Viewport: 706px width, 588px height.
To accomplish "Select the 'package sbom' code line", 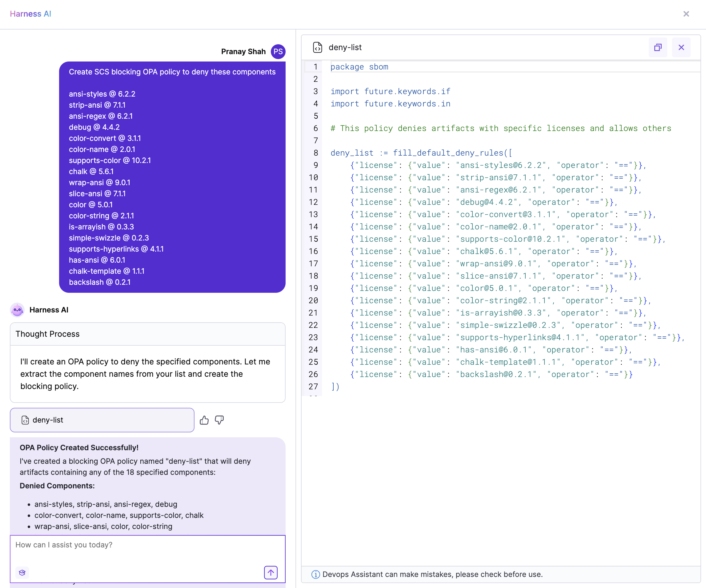I will click(359, 67).
